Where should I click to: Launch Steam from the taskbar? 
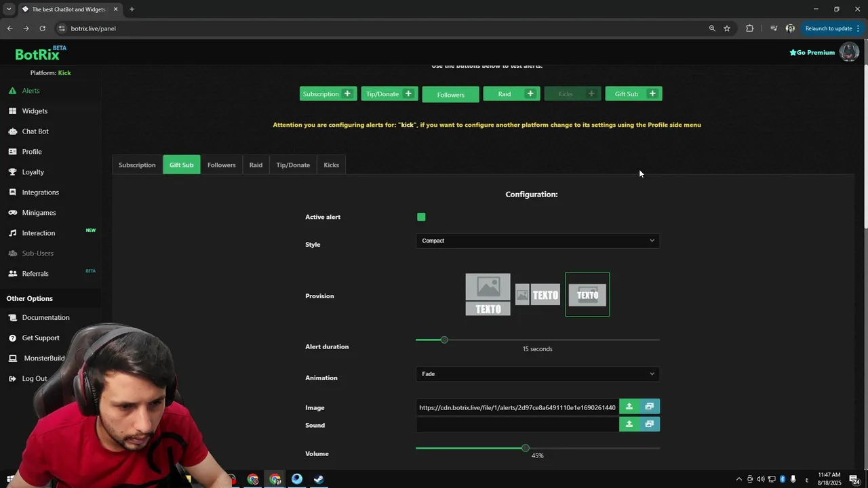click(x=318, y=479)
